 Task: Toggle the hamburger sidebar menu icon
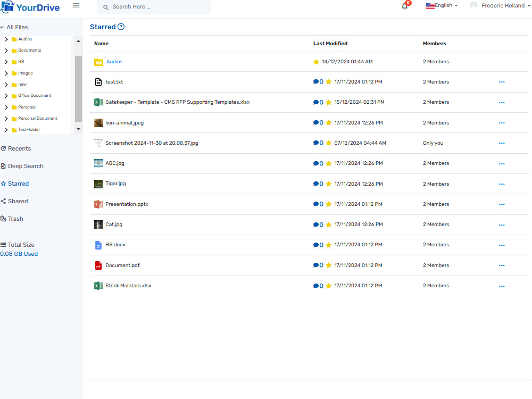point(76,5)
